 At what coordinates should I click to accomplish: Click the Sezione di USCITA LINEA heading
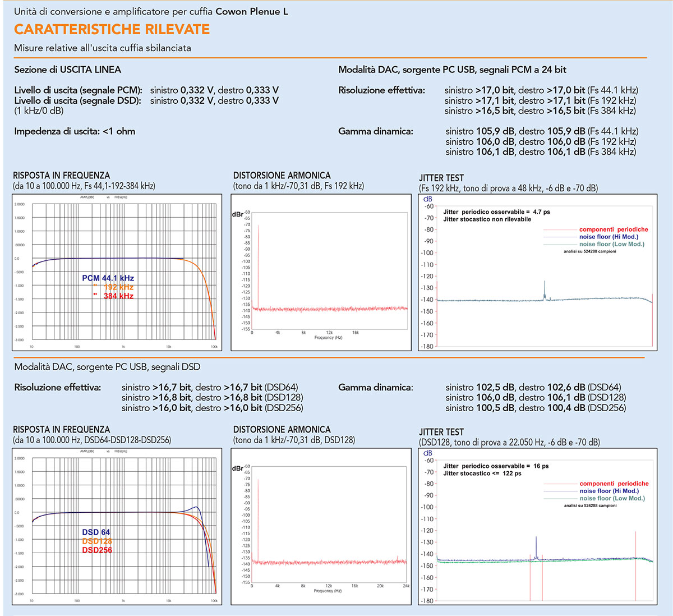[67, 70]
